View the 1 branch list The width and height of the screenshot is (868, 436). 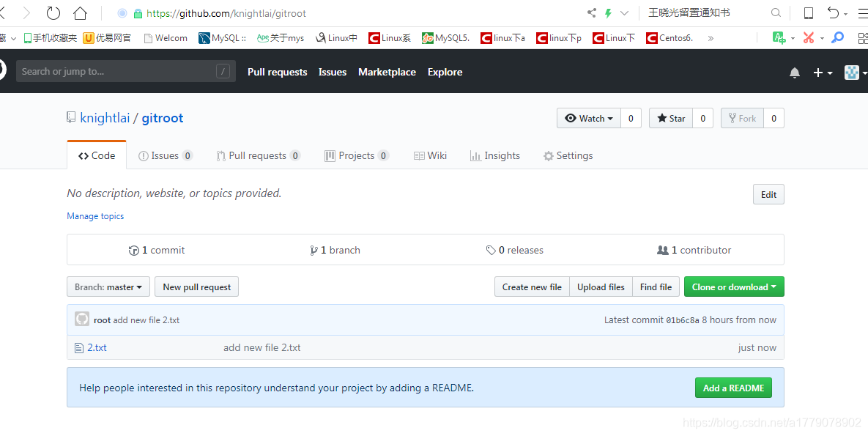point(335,250)
